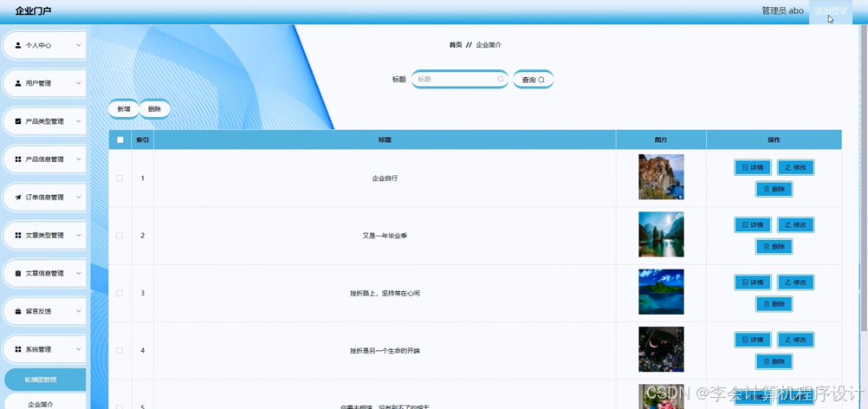Screen dimensions: 868x409
Task: Check the box for 挫折是另一个生命的开端
Action: (x=120, y=351)
